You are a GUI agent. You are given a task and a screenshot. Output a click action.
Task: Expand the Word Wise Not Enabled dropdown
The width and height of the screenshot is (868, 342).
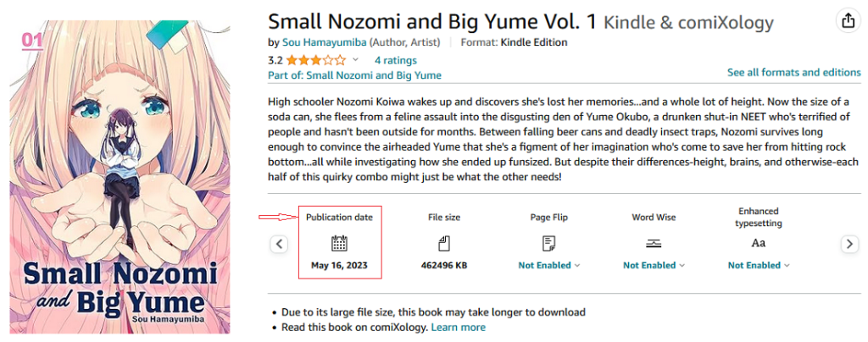(654, 265)
